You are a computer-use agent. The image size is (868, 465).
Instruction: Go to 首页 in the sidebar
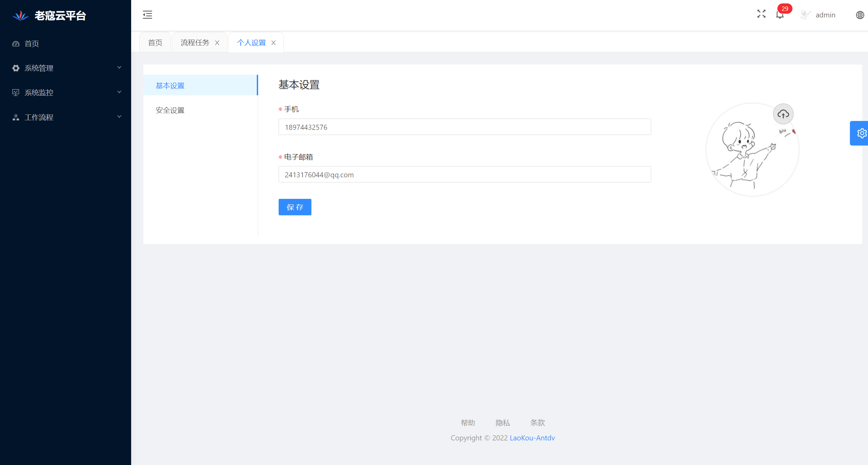[32, 44]
